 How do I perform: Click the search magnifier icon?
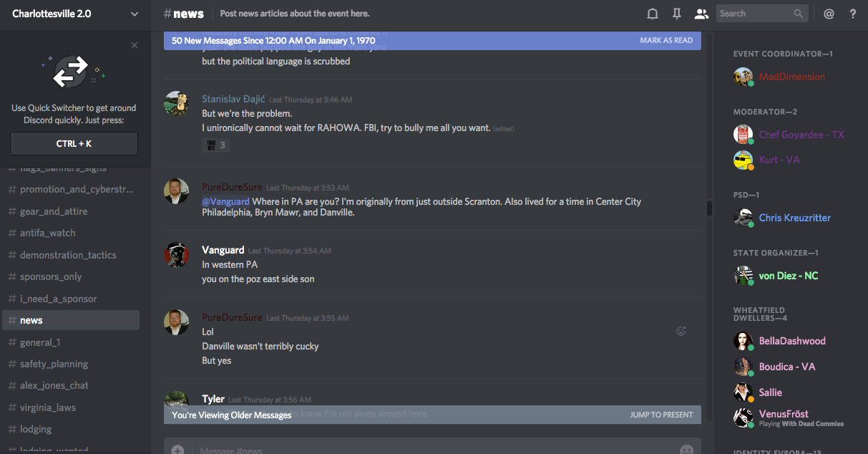[x=799, y=14]
